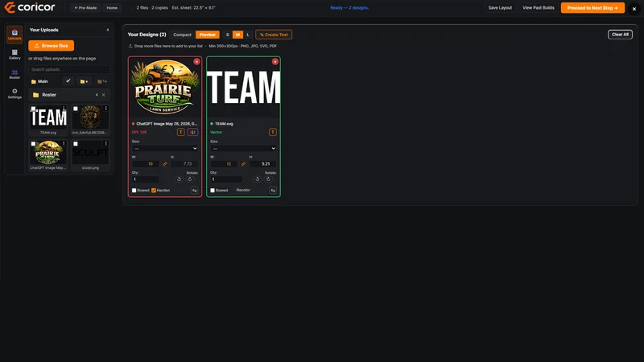644x362 pixels.
Task: Edit width field on TEAM.svg card
Action: 224,164
